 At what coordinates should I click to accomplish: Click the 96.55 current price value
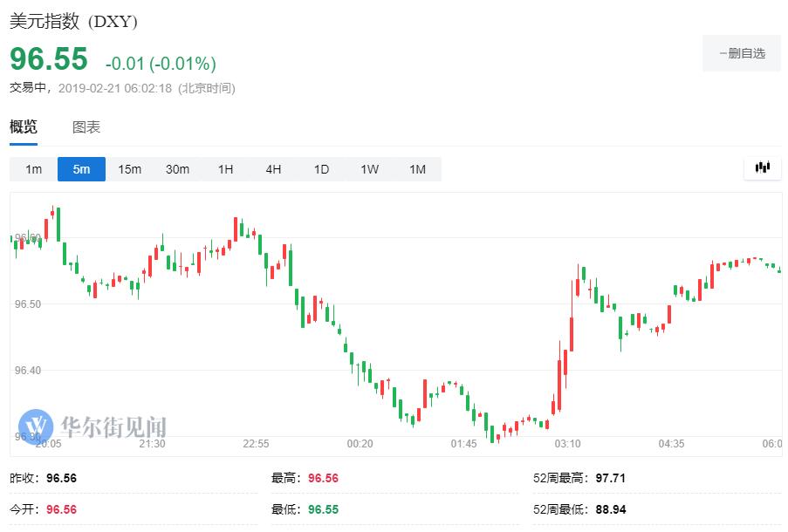point(49,59)
